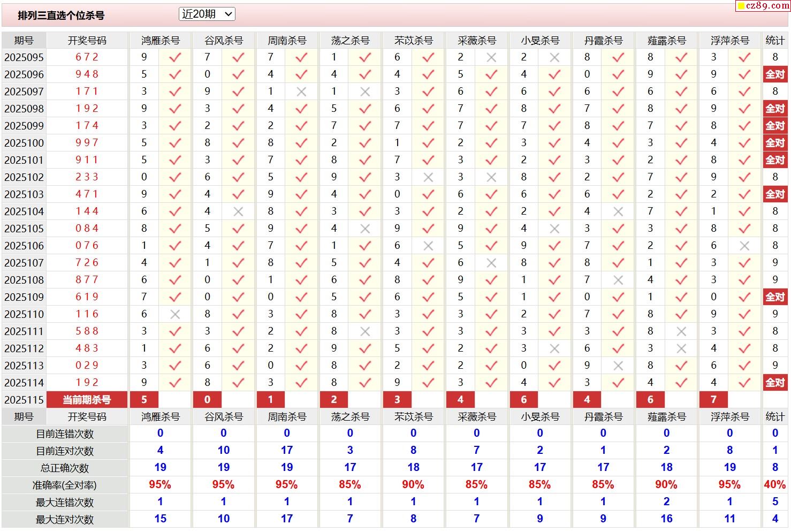This screenshot has height=532, width=791.
Task: Click 周南杀号 current kill number 1
Action: coord(270,400)
